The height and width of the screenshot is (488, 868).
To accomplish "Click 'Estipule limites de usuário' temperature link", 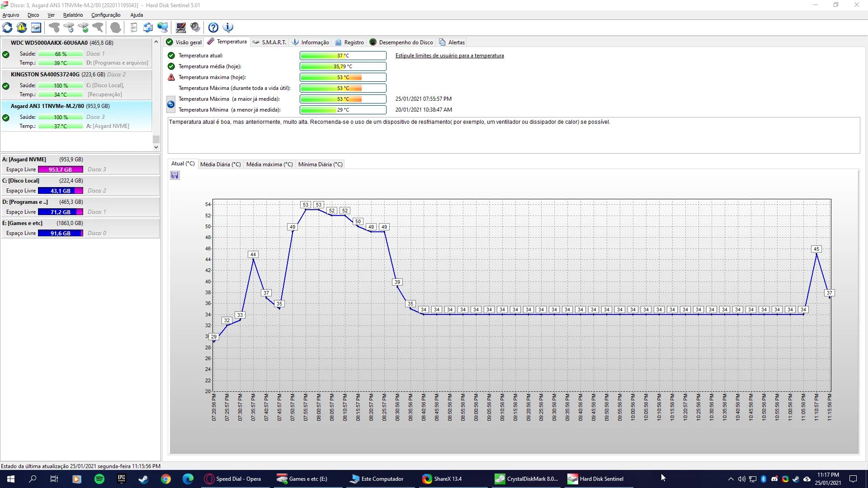I will (x=449, y=56).
